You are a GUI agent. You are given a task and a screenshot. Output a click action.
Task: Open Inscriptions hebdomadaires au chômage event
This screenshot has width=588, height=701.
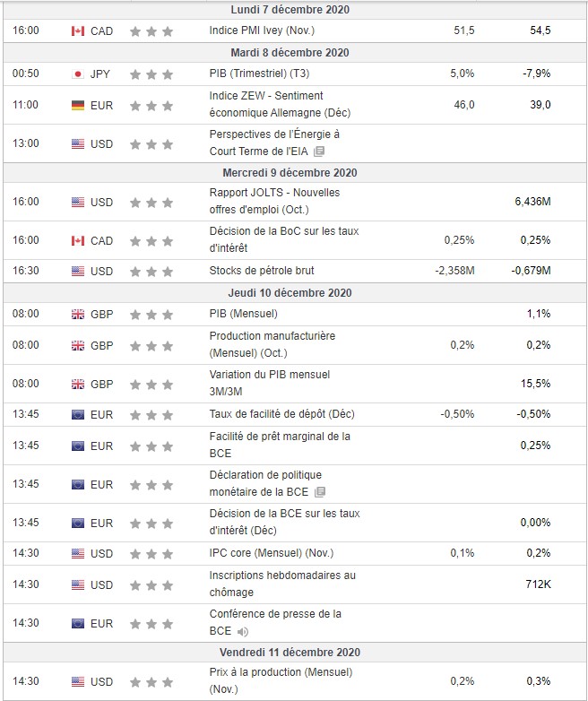(x=281, y=584)
